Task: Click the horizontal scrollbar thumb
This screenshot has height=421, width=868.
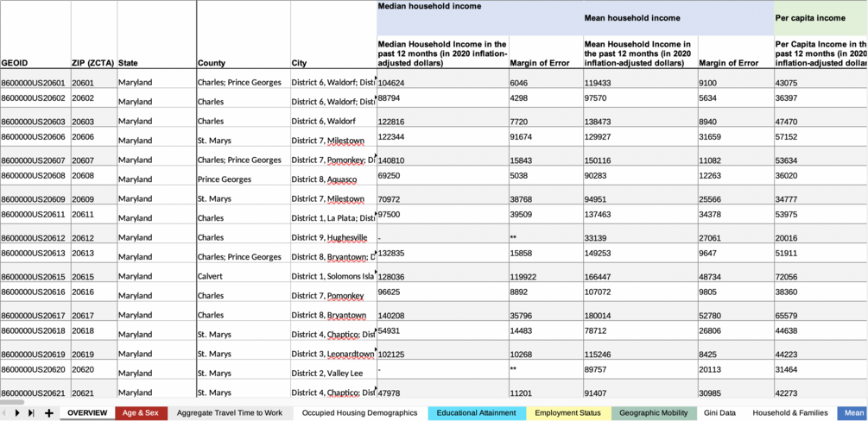Action: click(x=13, y=402)
